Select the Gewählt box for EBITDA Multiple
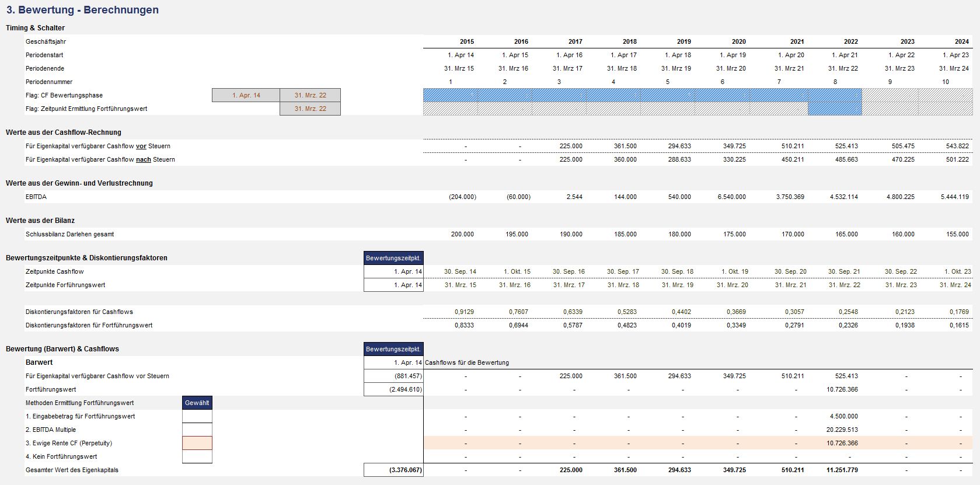The width and height of the screenshot is (980, 485). [x=197, y=430]
